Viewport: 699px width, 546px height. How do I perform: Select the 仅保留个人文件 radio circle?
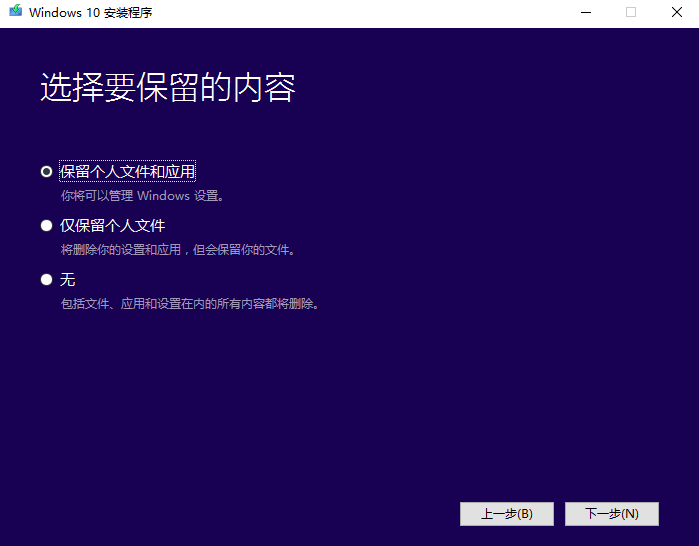pos(46,225)
